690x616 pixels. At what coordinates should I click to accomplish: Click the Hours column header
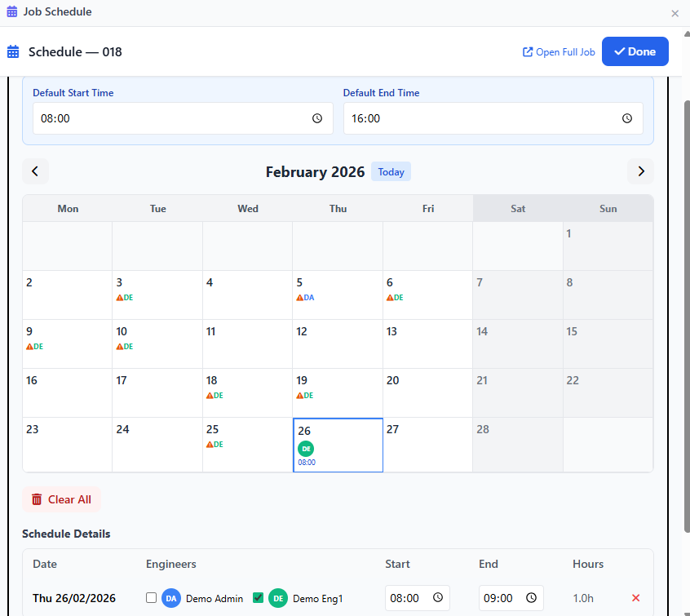(588, 564)
